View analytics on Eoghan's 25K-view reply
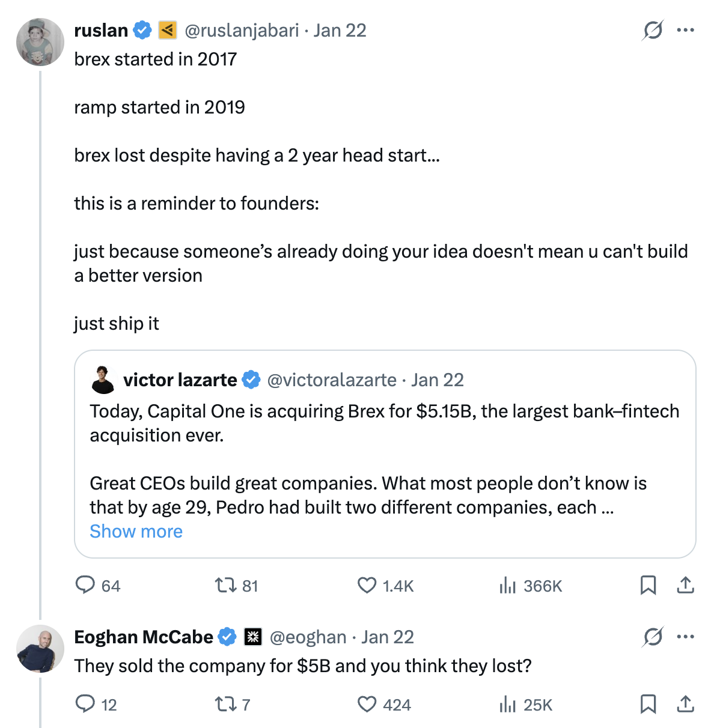This screenshot has height=728, width=714. click(508, 704)
